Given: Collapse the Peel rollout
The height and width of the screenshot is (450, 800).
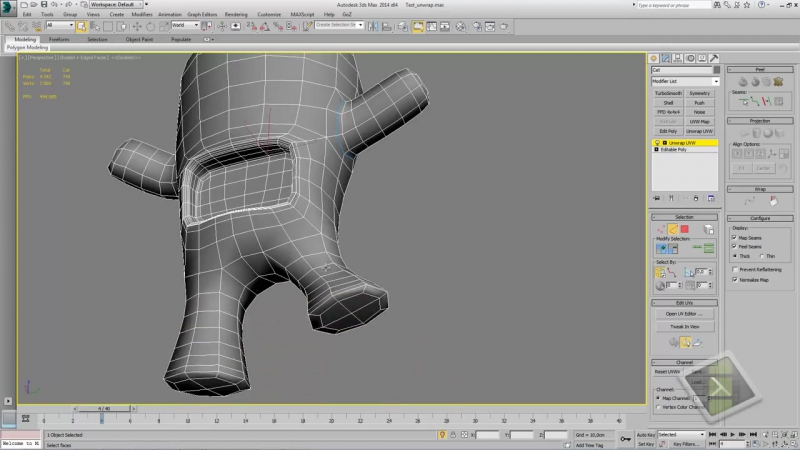Looking at the screenshot, I should pyautogui.click(x=759, y=71).
